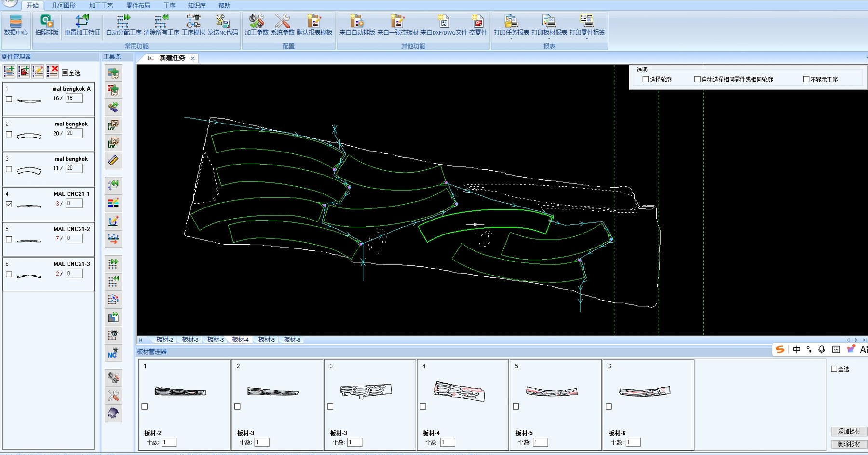Open 系统参数 system parameters in ribbon

[x=283, y=25]
